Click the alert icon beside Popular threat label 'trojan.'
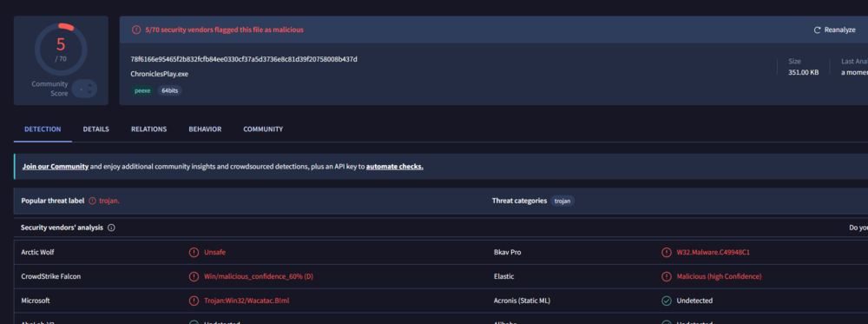The image size is (868, 324). pos(93,201)
